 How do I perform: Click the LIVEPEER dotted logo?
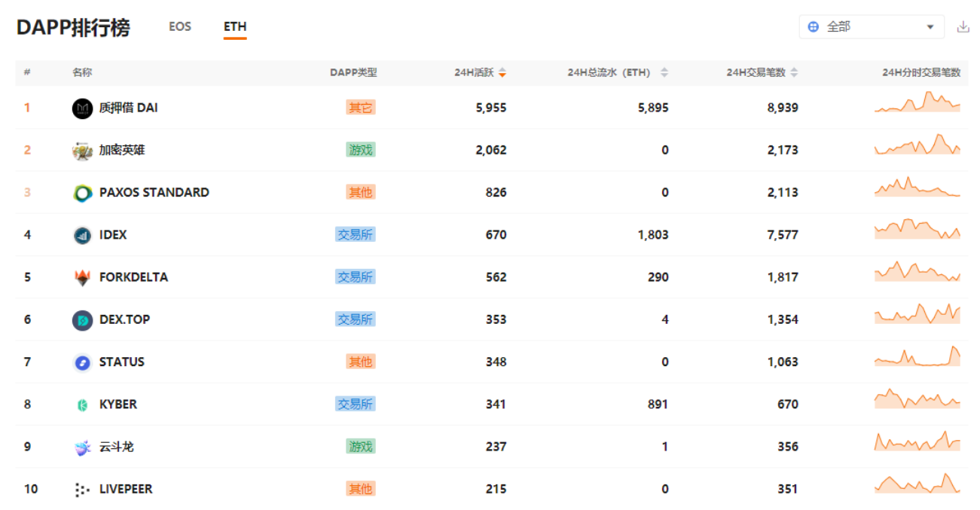(82, 490)
